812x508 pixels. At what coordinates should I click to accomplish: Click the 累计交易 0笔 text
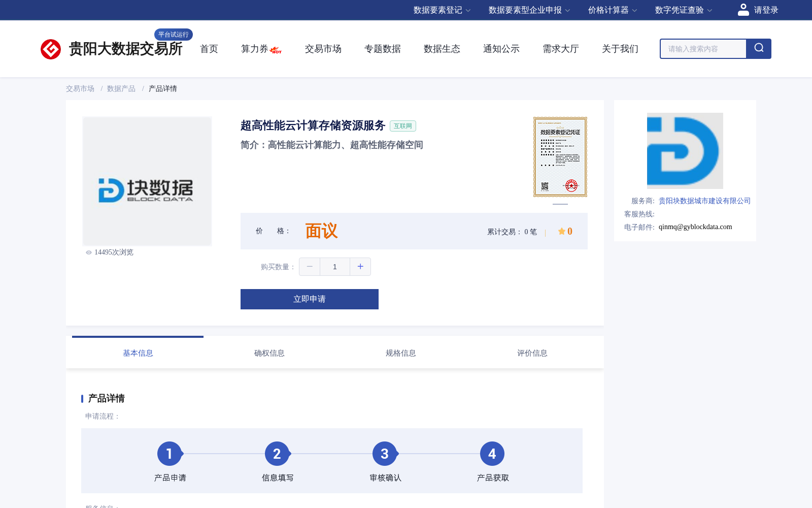[x=512, y=232]
